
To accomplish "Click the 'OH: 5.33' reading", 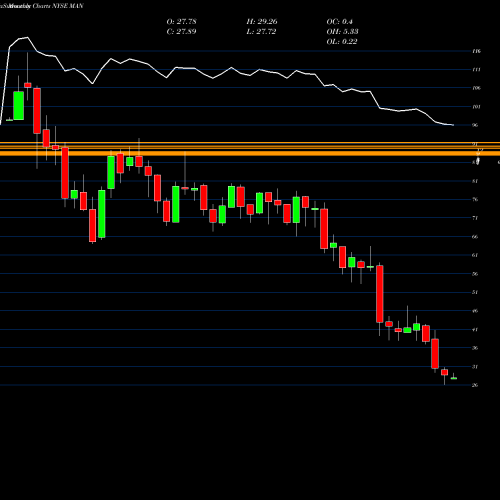I will [342, 32].
